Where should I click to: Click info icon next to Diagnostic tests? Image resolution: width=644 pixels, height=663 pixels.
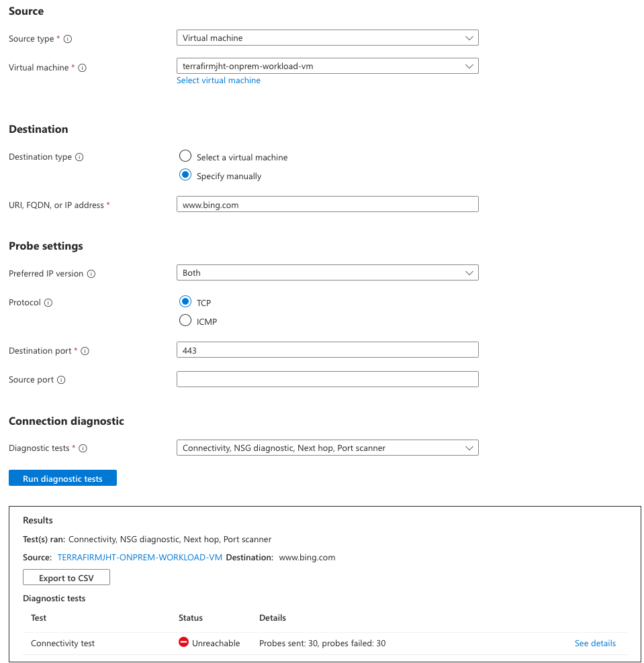tap(84, 448)
